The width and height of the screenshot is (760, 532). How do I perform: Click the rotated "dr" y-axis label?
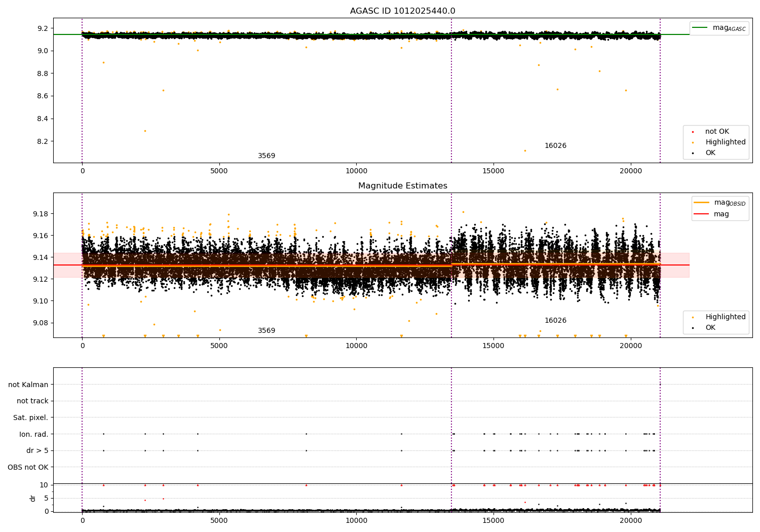(x=33, y=498)
